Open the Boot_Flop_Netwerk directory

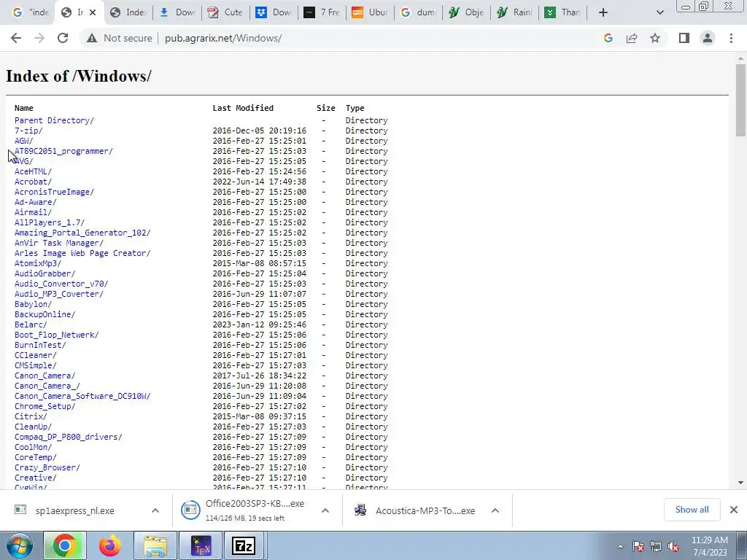coord(56,335)
